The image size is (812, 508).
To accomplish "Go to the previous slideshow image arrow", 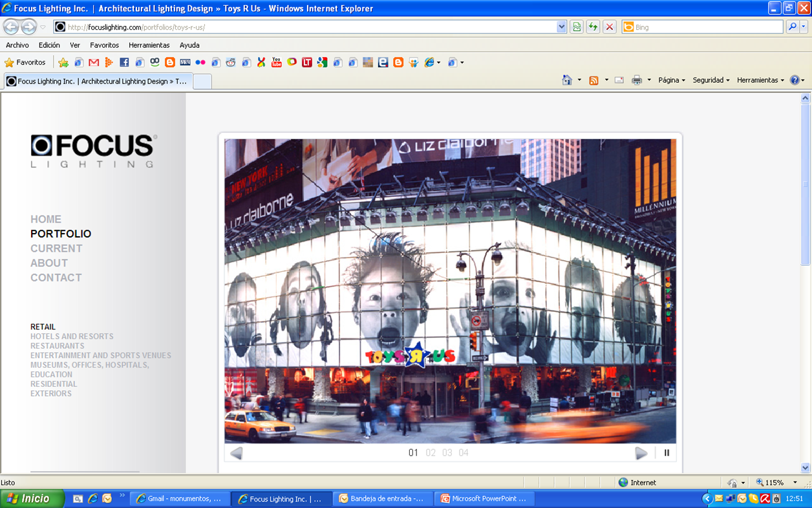I will click(237, 453).
